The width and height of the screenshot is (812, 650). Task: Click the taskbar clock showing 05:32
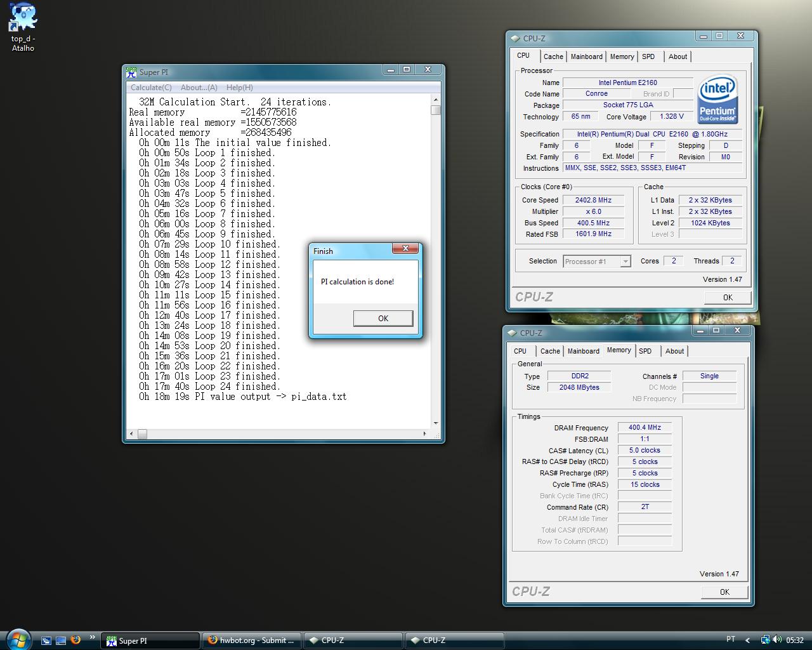(795, 640)
